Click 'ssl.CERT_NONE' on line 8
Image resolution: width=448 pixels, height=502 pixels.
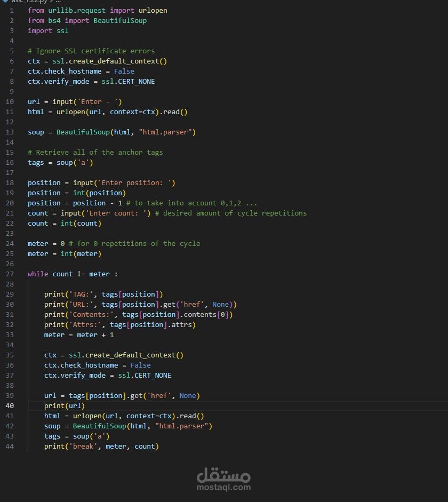(x=129, y=82)
